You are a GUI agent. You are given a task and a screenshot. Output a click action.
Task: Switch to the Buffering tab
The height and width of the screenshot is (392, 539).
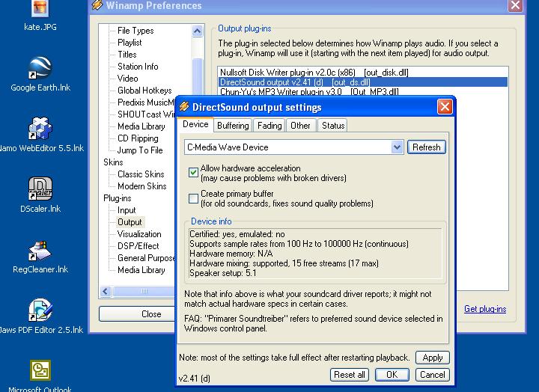pyautogui.click(x=233, y=126)
